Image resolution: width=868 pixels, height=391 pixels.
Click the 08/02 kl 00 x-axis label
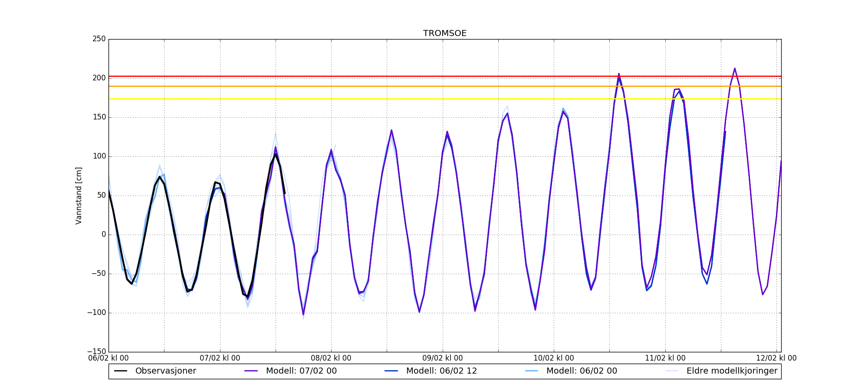[x=331, y=358]
